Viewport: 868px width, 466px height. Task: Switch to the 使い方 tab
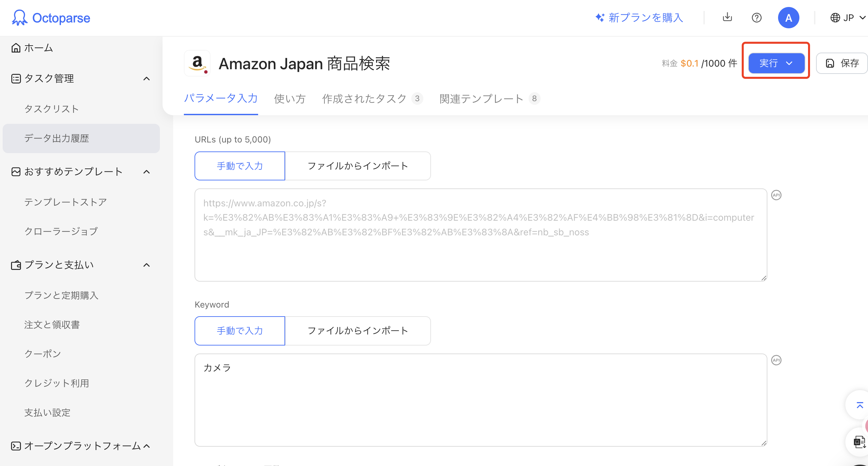coord(290,99)
